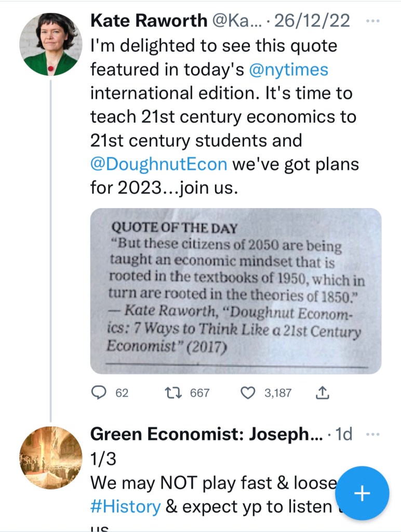View the 3,187 likes count
Viewport: 401px width, 532px height.
click(x=278, y=393)
